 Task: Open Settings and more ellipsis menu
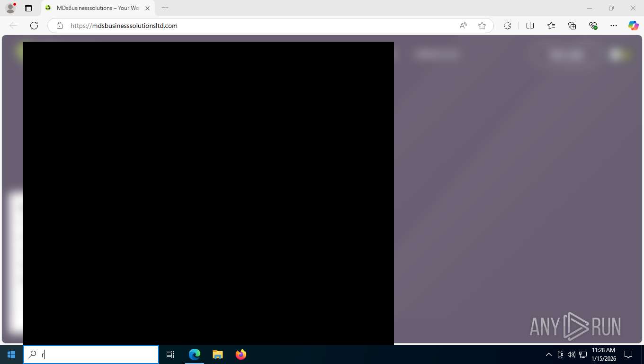[x=614, y=26]
